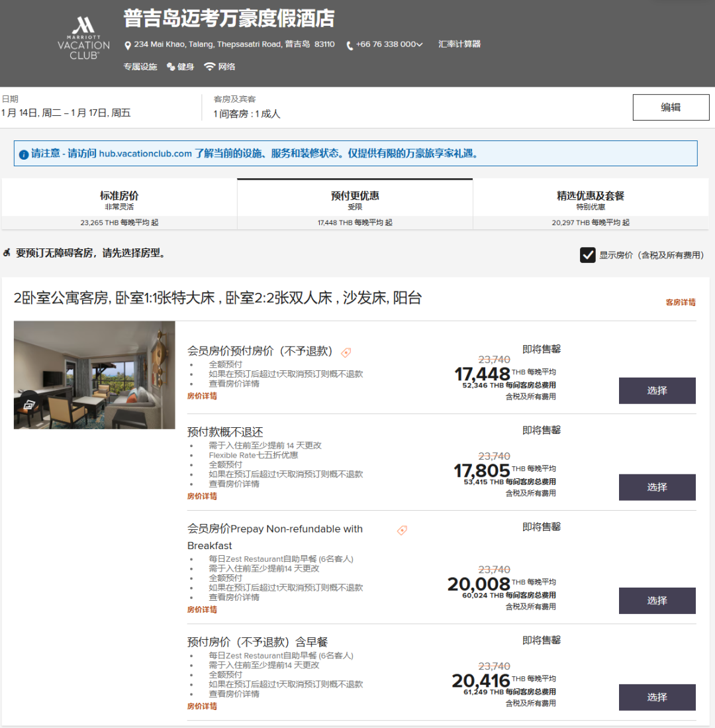715x728 pixels.
Task: Click 选择 for the 17,448 THB member rate
Action: [657, 391]
